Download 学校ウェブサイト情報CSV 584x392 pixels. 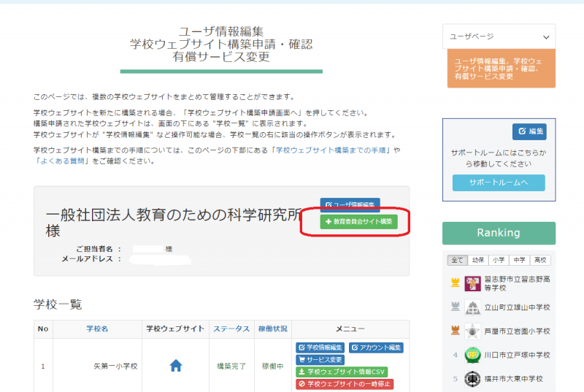tap(342, 372)
